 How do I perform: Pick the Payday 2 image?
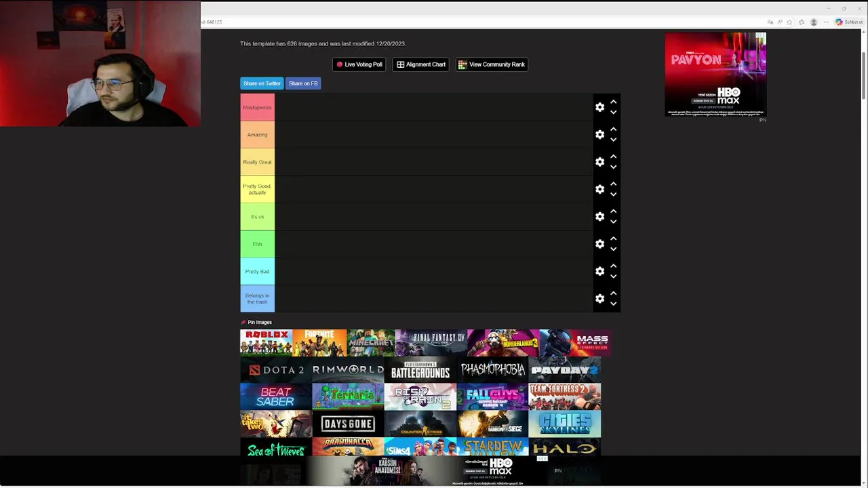tap(565, 370)
